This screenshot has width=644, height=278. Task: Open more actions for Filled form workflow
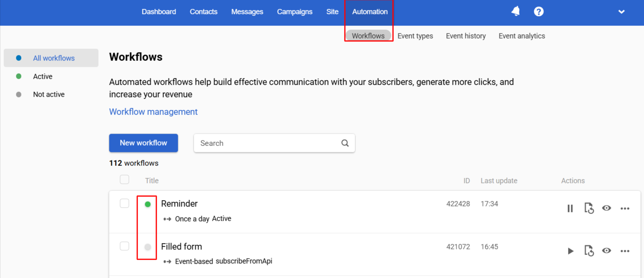(x=625, y=251)
